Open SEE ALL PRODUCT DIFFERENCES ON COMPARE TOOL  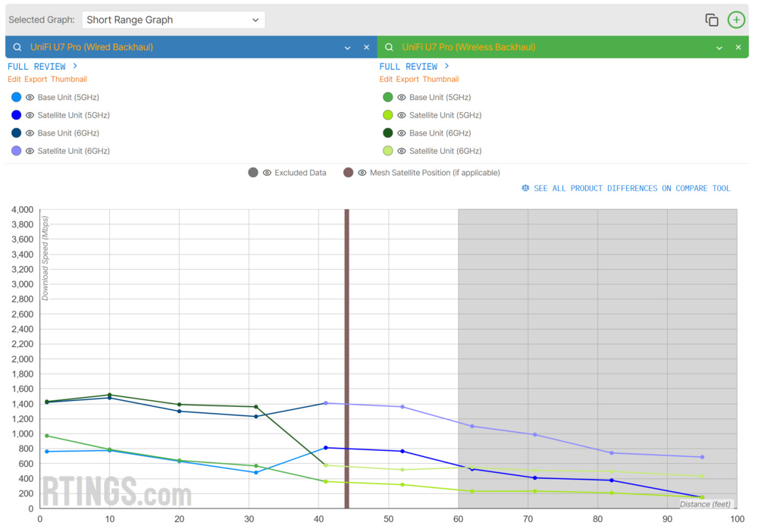[633, 188]
